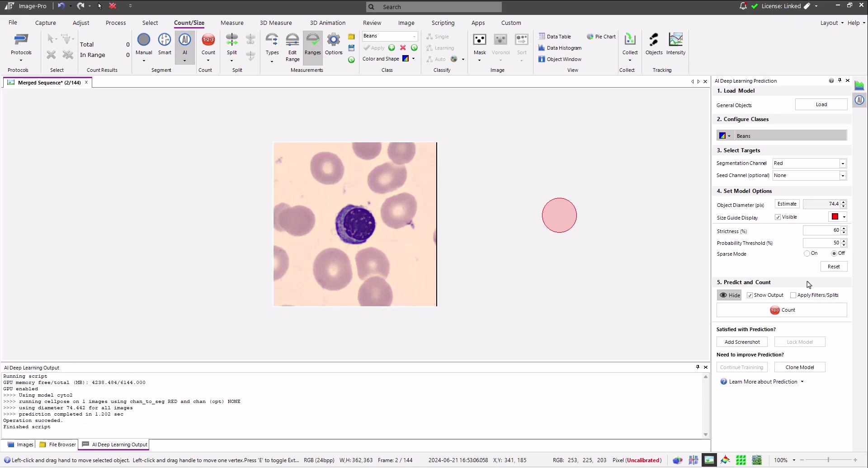Open the 3D Measure ribbon tab
This screenshot has width=868, height=468.
pyautogui.click(x=276, y=23)
